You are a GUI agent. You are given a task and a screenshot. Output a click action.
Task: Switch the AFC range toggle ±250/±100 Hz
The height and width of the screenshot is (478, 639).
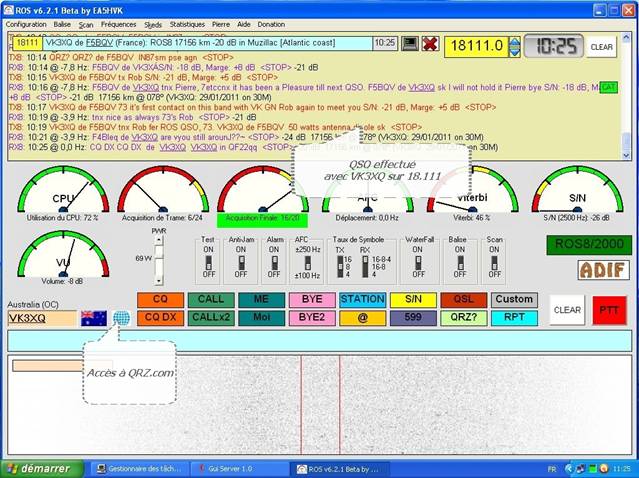pos(308,263)
